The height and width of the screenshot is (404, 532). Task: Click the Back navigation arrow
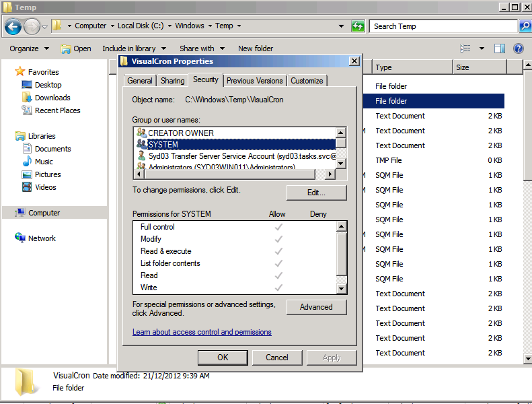[13, 26]
